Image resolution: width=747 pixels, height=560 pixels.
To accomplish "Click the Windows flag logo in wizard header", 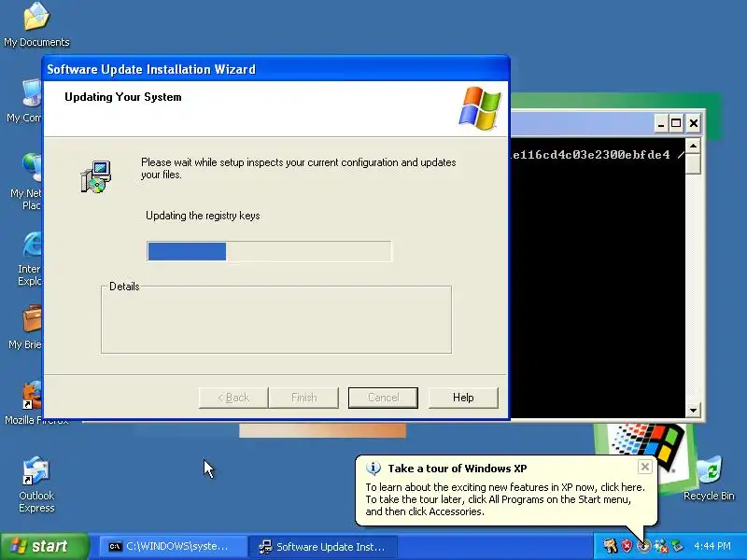I will [480, 108].
